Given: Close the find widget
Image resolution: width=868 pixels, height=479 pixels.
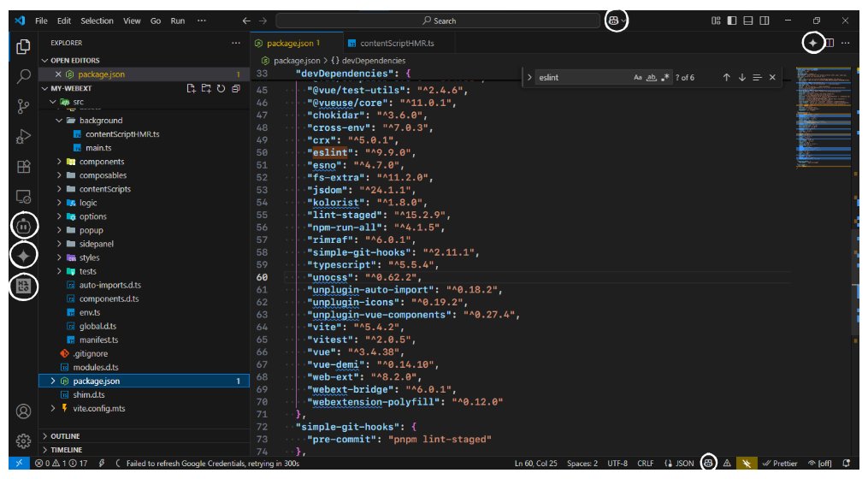Looking at the screenshot, I should pos(772,78).
